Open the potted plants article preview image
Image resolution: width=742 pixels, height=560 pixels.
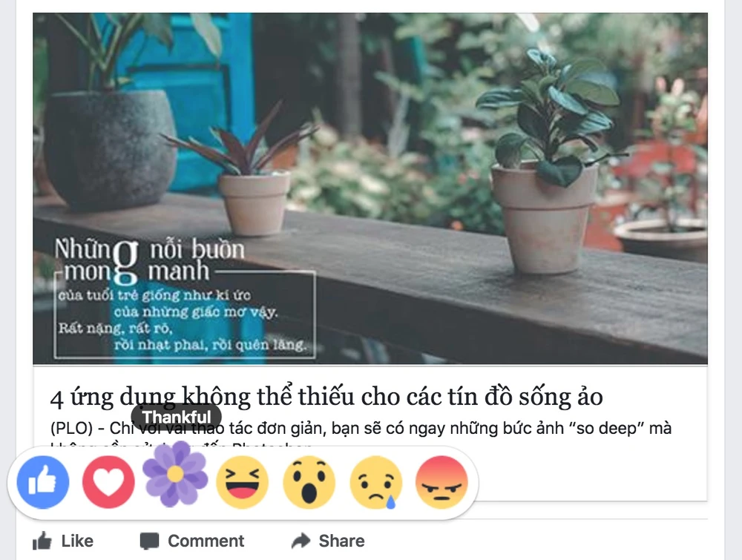coord(370,188)
